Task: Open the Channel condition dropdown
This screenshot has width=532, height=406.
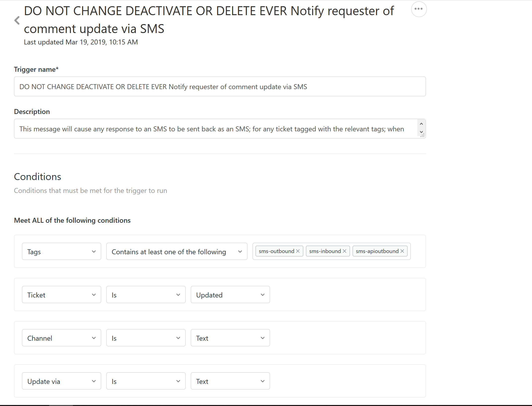Action: [61, 338]
